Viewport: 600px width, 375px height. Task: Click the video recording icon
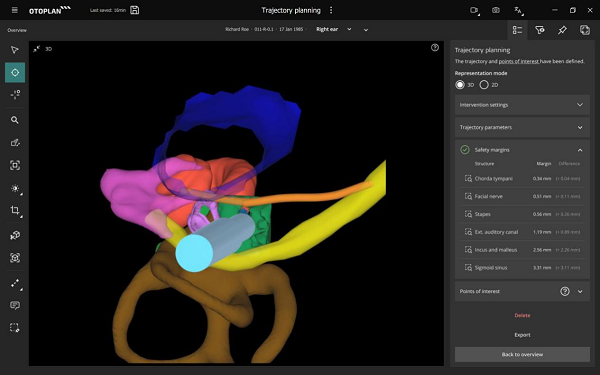(474, 10)
